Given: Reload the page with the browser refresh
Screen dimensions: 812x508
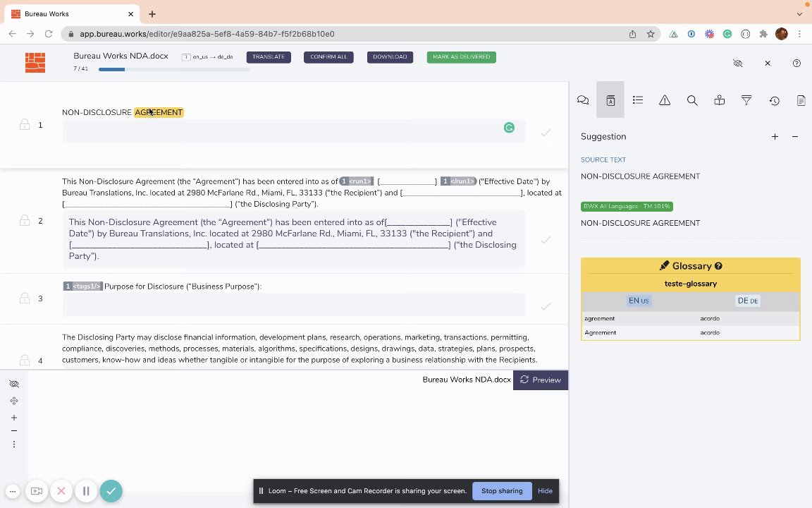Looking at the screenshot, I should (49, 34).
